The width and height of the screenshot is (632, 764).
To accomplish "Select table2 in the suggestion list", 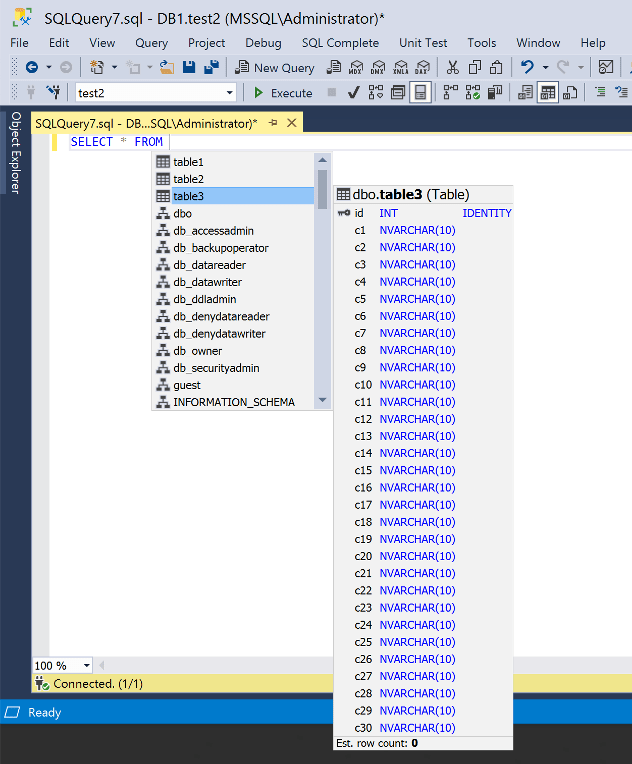I will point(234,179).
